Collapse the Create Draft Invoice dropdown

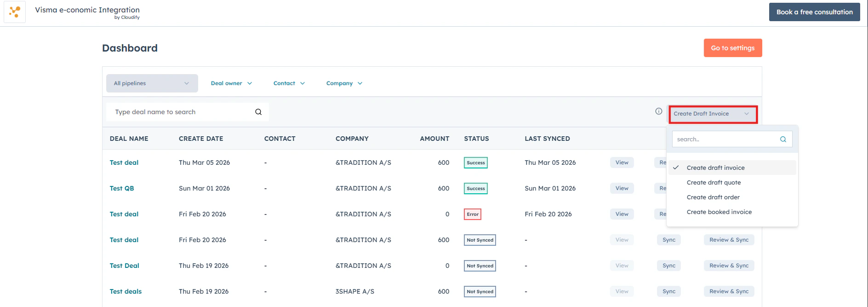click(x=713, y=114)
